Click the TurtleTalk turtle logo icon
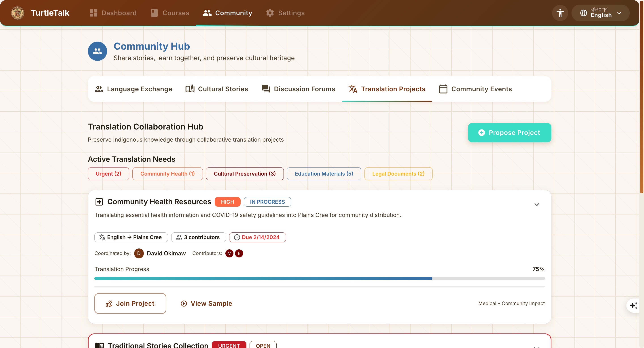Viewport: 644px width, 348px height. 17,13
